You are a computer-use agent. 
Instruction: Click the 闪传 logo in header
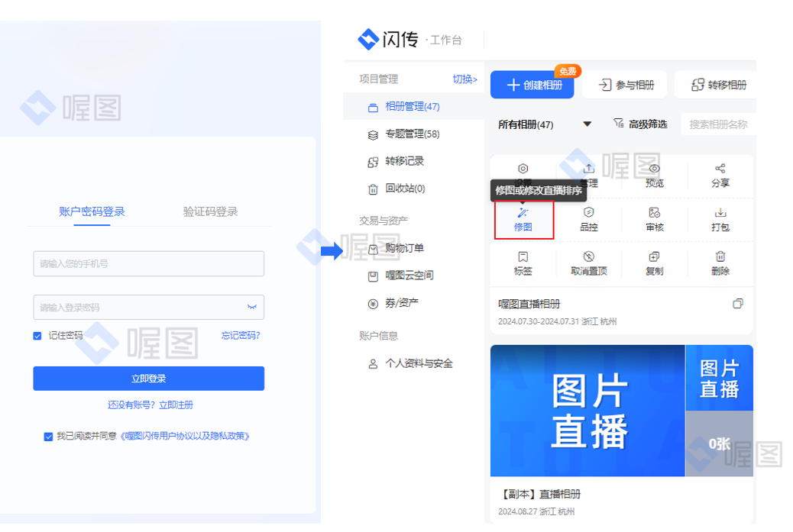(388, 39)
